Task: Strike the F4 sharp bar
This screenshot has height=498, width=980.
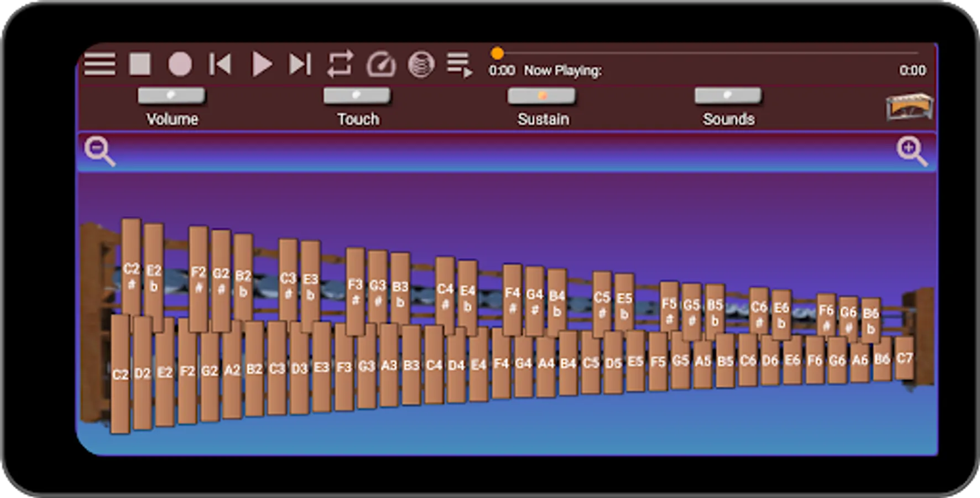Action: (512, 299)
